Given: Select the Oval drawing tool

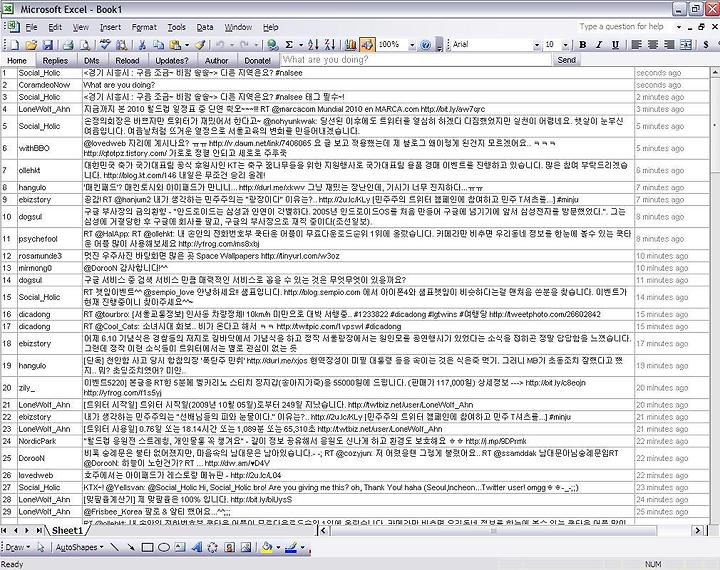Looking at the screenshot, I should (164, 547).
